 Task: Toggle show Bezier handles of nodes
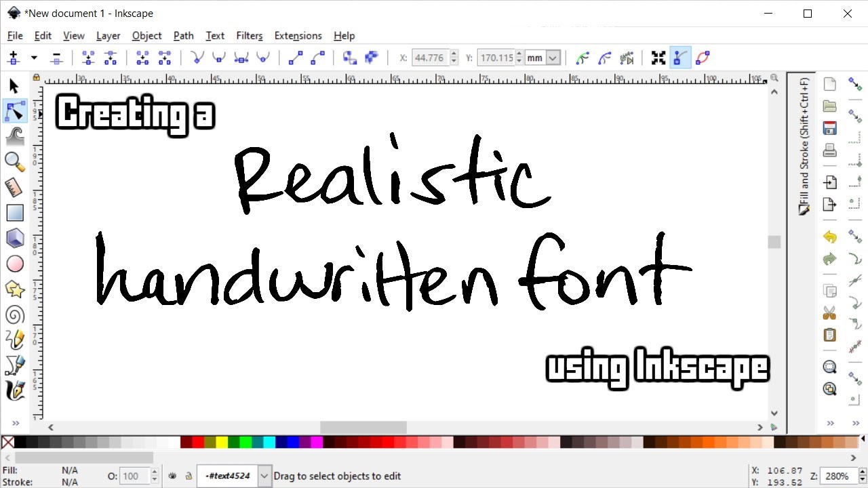680,58
